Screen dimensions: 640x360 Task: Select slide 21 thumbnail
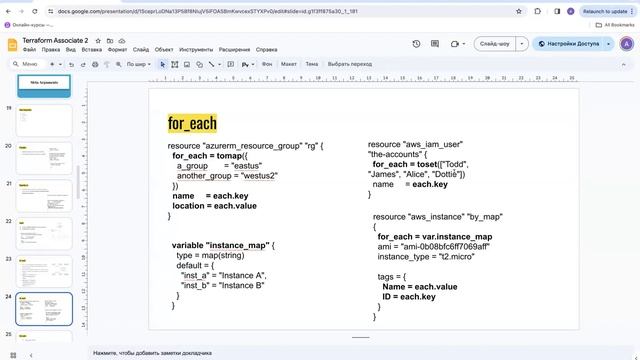(x=44, y=196)
